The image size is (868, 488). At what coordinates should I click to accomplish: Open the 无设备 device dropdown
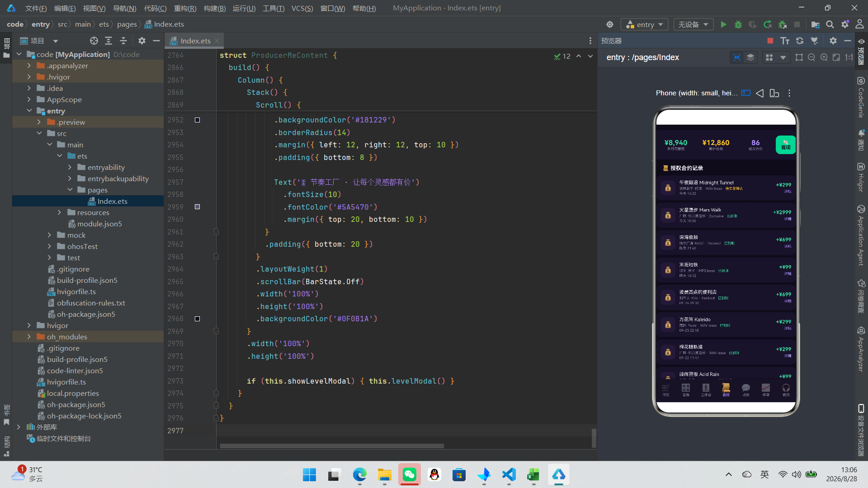click(693, 24)
